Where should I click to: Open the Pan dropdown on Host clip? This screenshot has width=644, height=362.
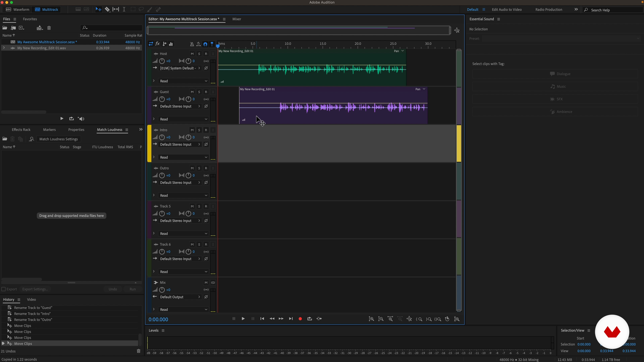click(x=402, y=51)
